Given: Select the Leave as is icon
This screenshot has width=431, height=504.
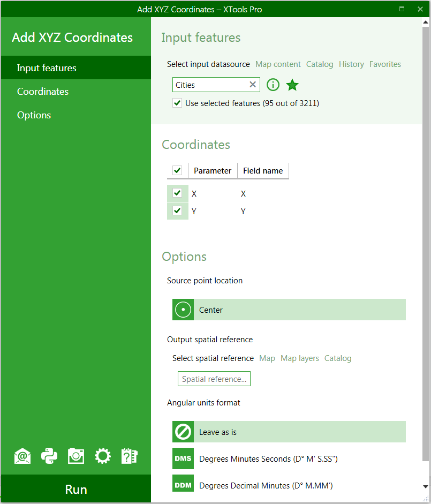Looking at the screenshot, I should click(x=183, y=432).
